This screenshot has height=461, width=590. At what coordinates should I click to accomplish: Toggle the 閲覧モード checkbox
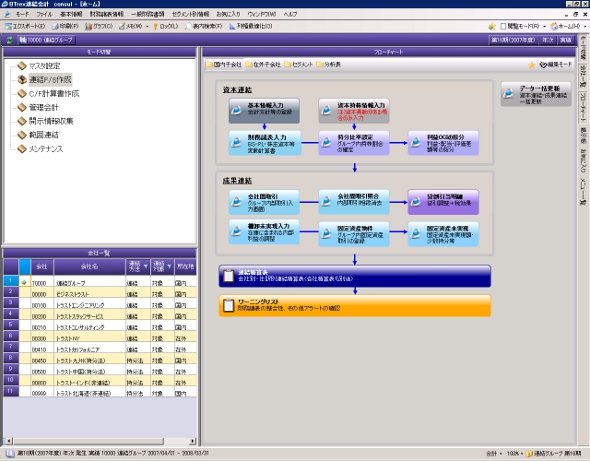503,26
